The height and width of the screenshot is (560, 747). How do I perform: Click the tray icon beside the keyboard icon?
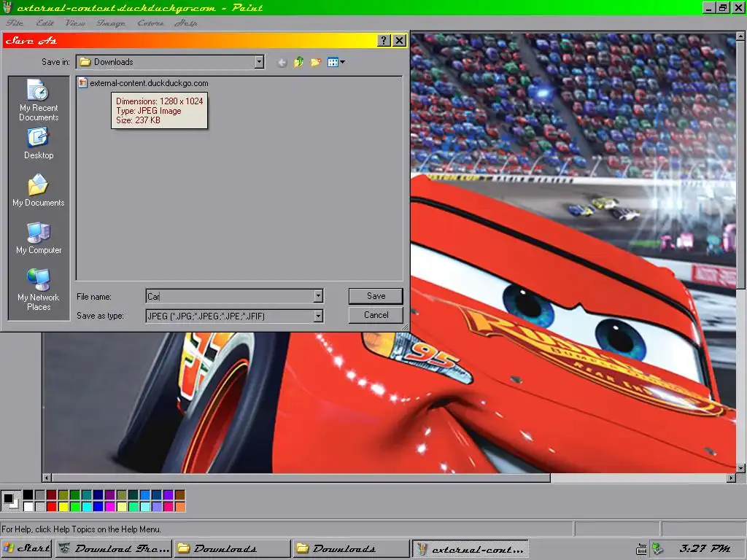658,549
